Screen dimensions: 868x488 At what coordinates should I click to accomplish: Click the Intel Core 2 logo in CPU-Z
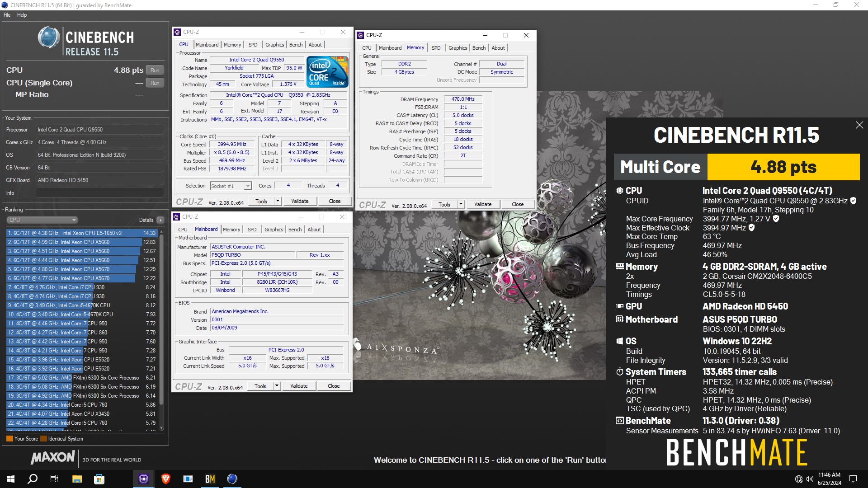tap(327, 71)
